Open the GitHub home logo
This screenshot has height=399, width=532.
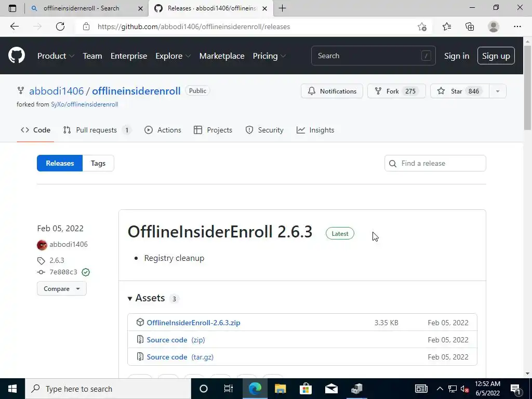point(17,56)
